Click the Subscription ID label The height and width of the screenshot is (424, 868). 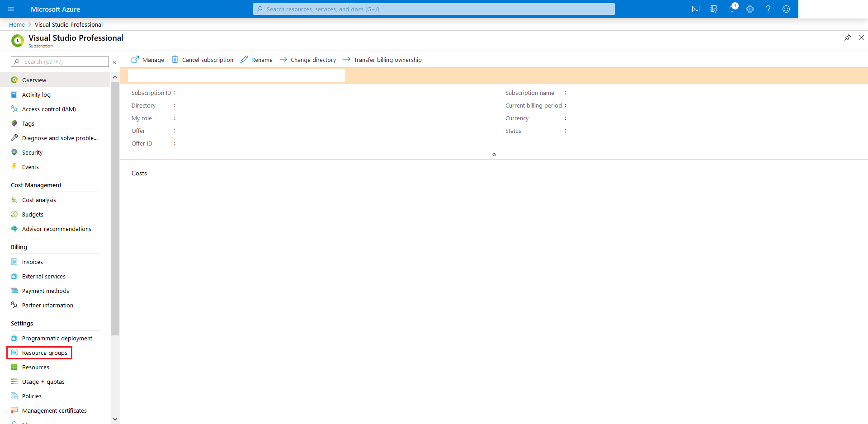(x=151, y=93)
